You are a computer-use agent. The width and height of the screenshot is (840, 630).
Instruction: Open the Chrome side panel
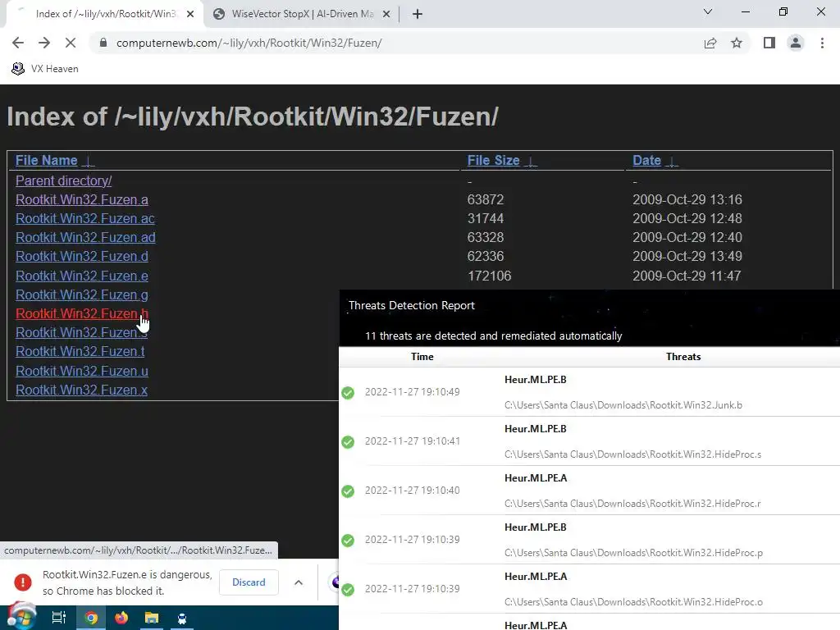pos(769,43)
